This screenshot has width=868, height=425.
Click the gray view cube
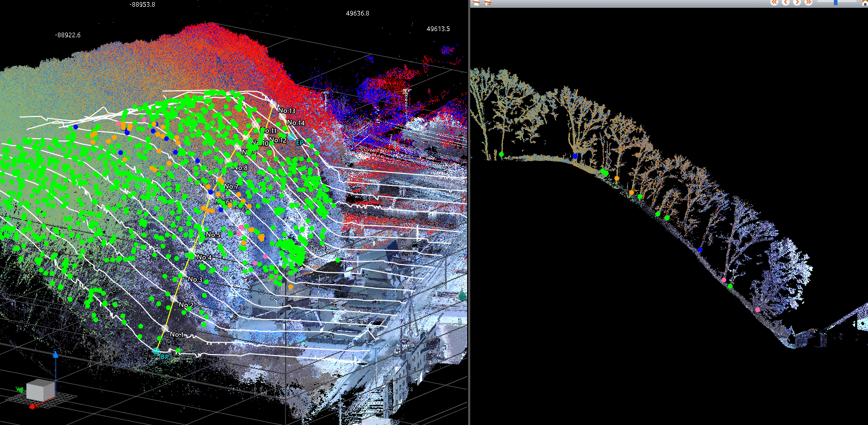pos(40,390)
